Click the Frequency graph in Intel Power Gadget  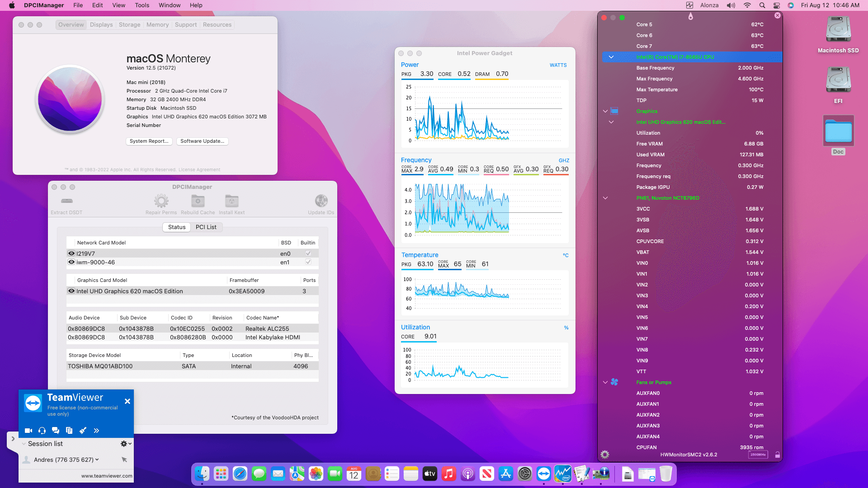[485, 210]
